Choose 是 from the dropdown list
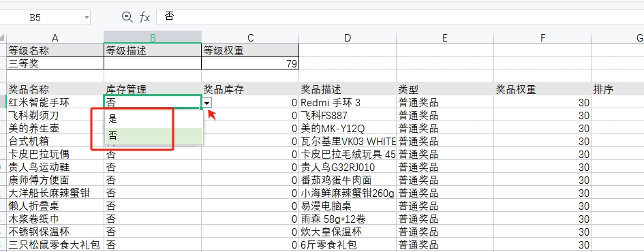This screenshot has height=252, width=644. coord(153,119)
